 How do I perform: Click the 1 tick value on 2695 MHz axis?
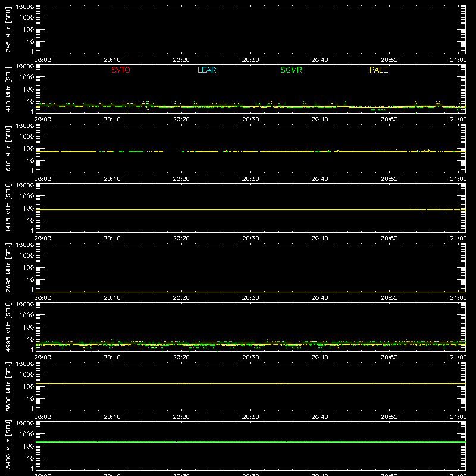coord(32,290)
